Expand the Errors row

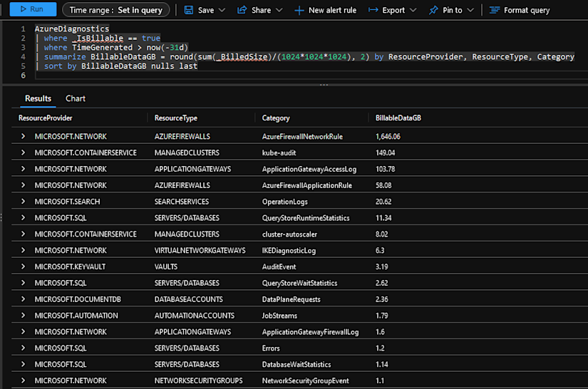coord(24,348)
